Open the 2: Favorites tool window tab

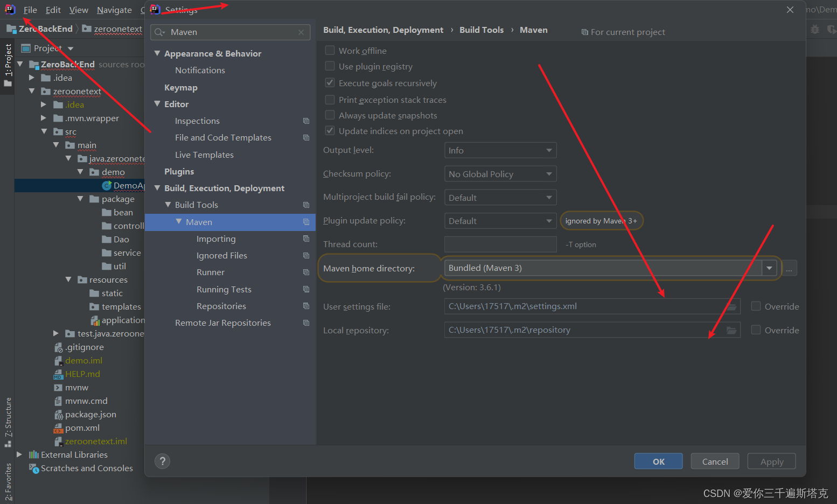[8, 481]
